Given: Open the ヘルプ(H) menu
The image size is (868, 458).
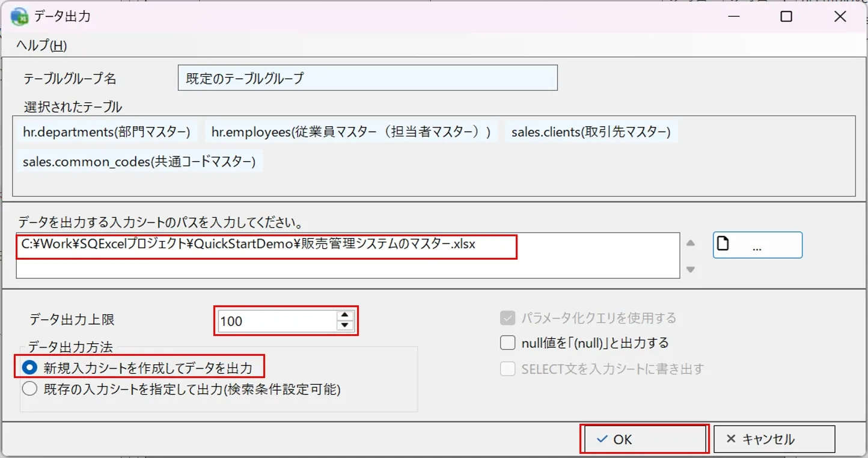Looking at the screenshot, I should click(x=41, y=45).
